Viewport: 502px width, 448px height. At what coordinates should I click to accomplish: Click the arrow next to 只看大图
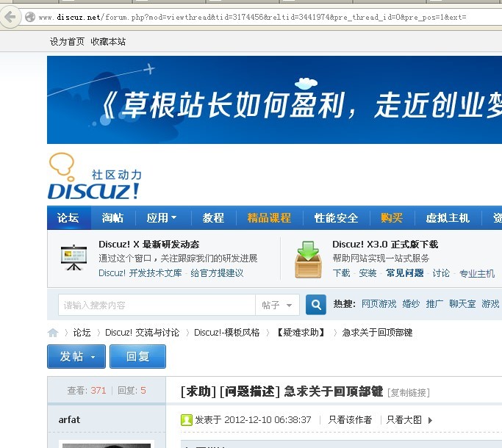click(430, 420)
